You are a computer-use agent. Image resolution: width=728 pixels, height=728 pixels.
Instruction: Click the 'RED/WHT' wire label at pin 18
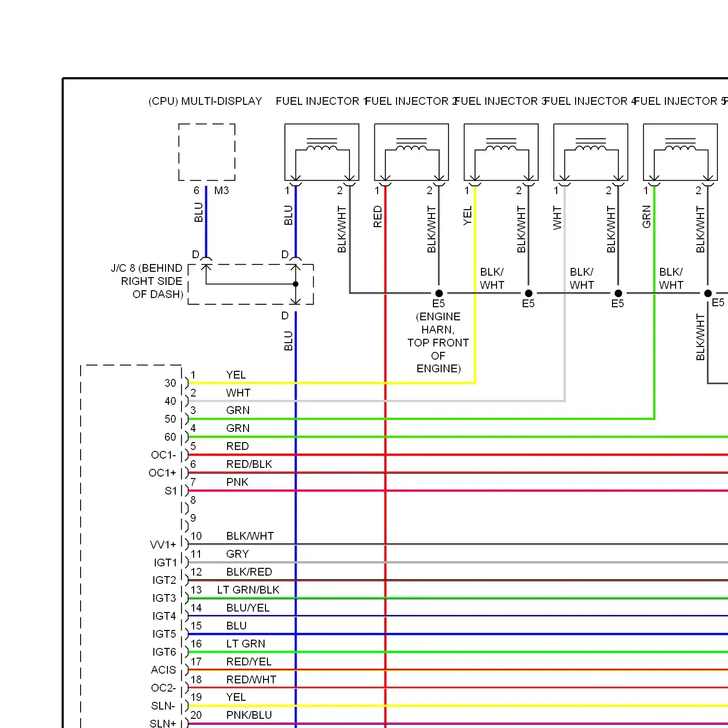pyautogui.click(x=251, y=679)
